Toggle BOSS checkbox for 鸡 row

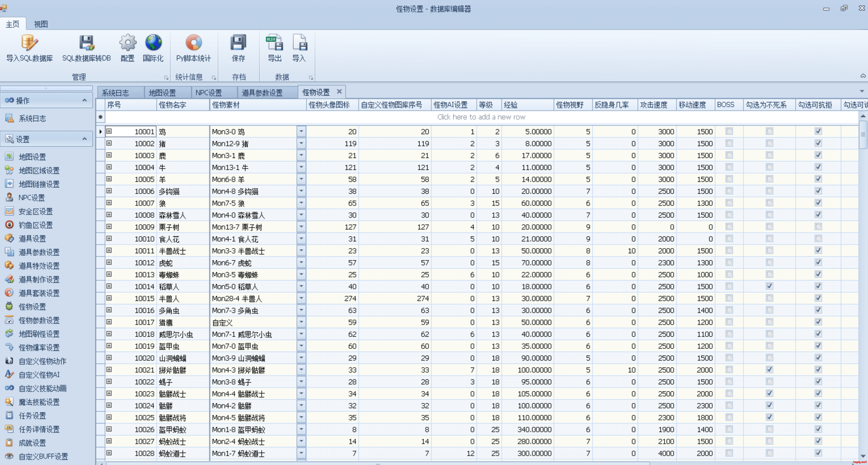point(729,131)
